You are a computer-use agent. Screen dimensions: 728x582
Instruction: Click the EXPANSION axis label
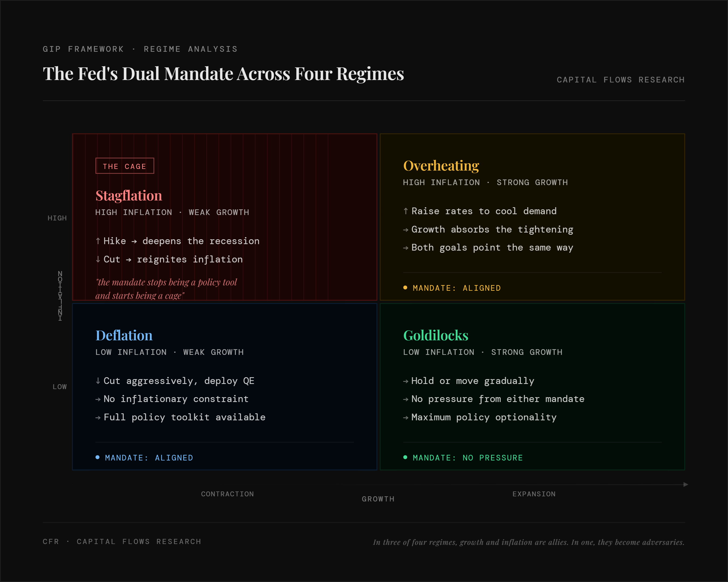534,494
